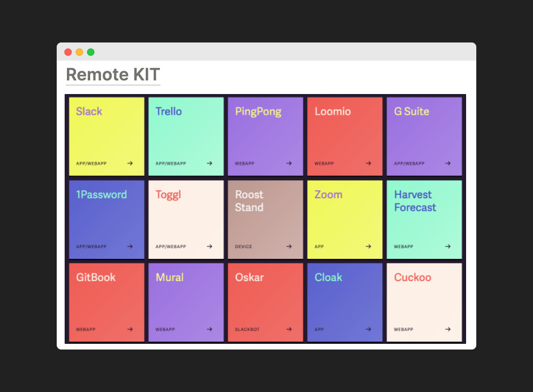Click the arrow icon on the Trello card

click(x=209, y=163)
